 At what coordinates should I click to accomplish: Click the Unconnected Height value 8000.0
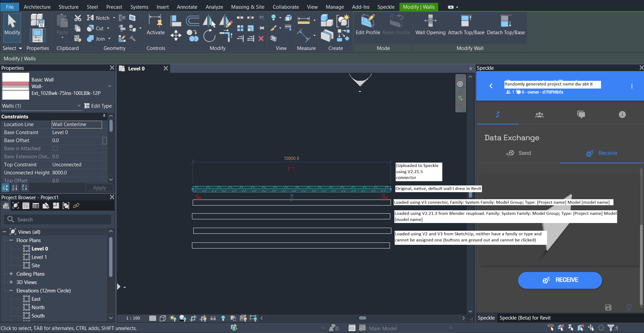77,173
